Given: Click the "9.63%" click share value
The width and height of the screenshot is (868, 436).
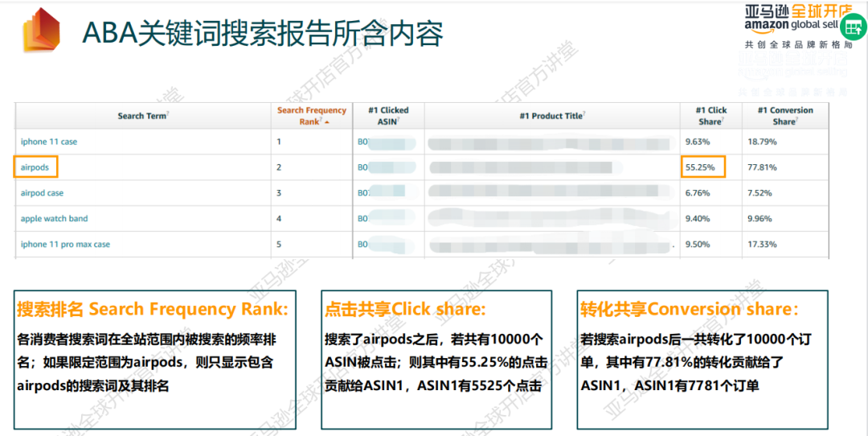Looking at the screenshot, I should (698, 142).
